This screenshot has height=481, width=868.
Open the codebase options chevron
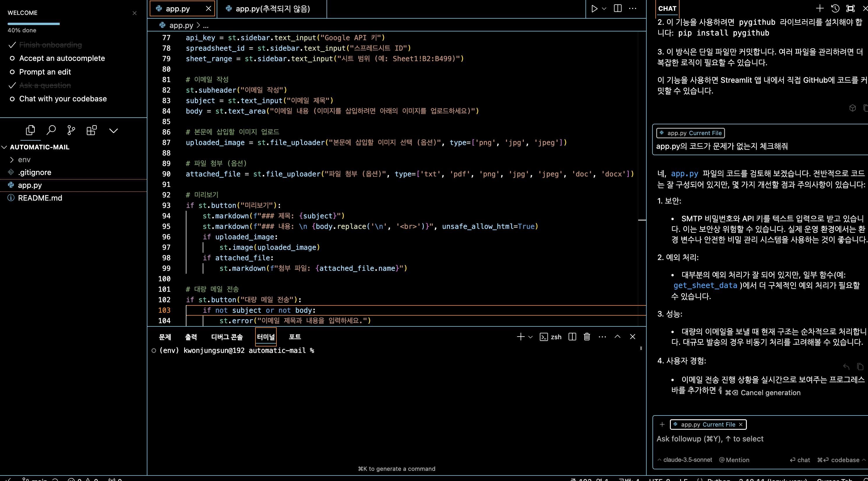tap(864, 460)
